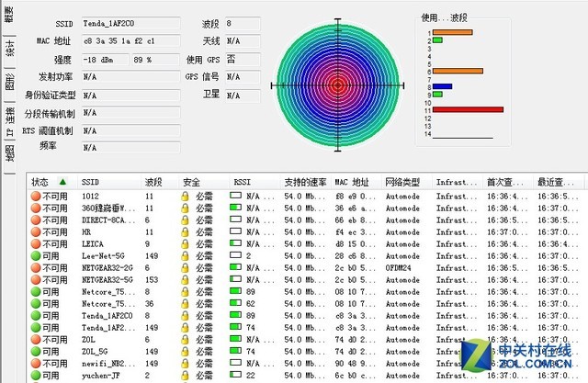
Task: Click the red channel 11 usage bar
Action: (468, 109)
